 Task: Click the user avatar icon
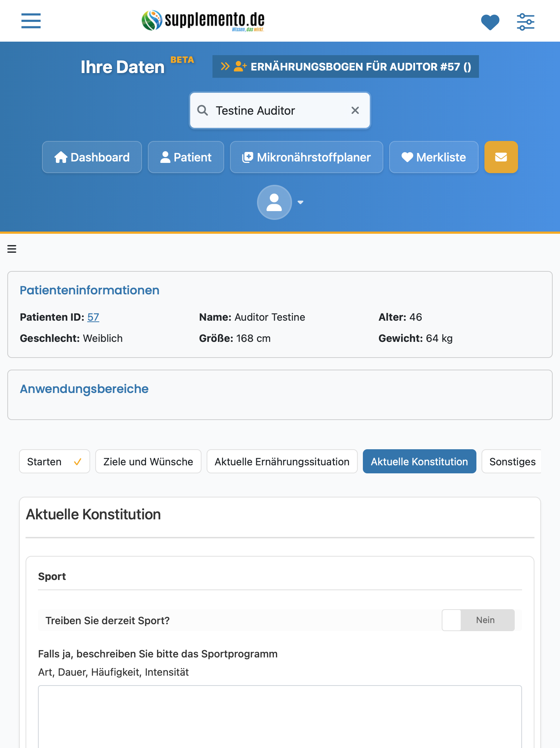[274, 202]
